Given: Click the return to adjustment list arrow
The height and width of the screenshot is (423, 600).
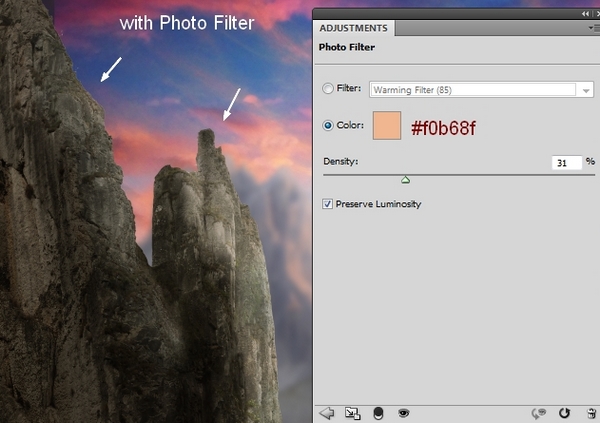Looking at the screenshot, I should [x=325, y=412].
